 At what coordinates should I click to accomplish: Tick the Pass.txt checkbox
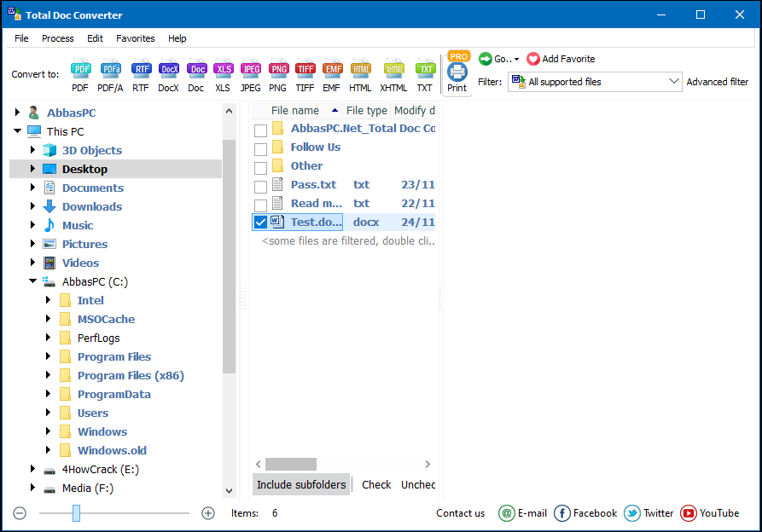tap(260, 187)
